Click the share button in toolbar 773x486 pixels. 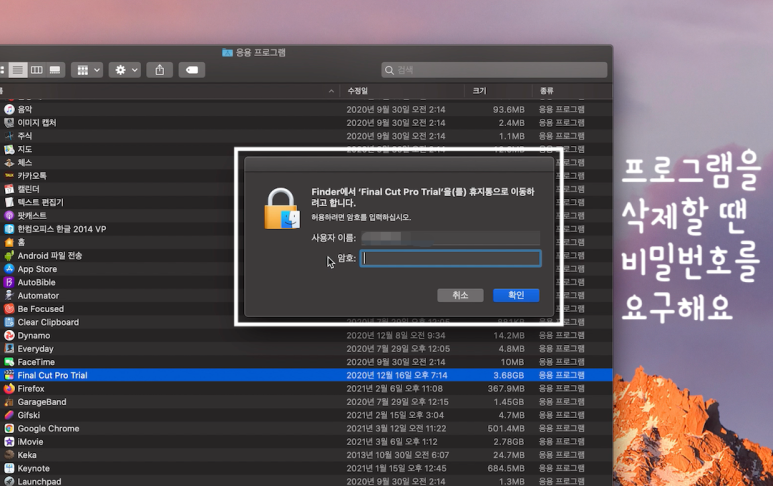click(x=160, y=70)
